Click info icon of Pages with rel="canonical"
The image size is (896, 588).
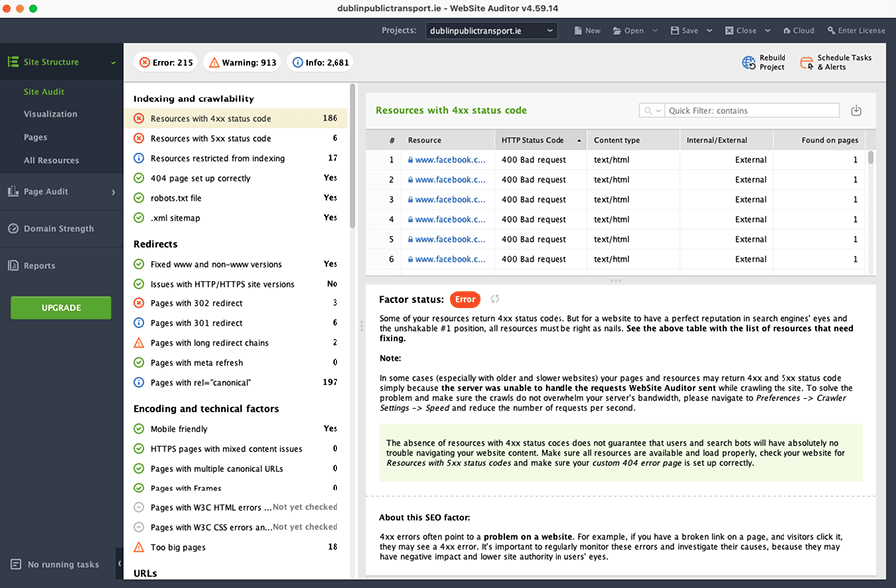138,382
